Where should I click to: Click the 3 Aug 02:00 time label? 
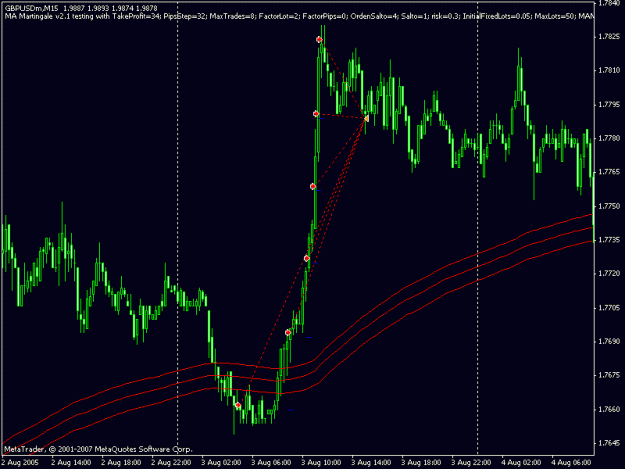(221, 463)
